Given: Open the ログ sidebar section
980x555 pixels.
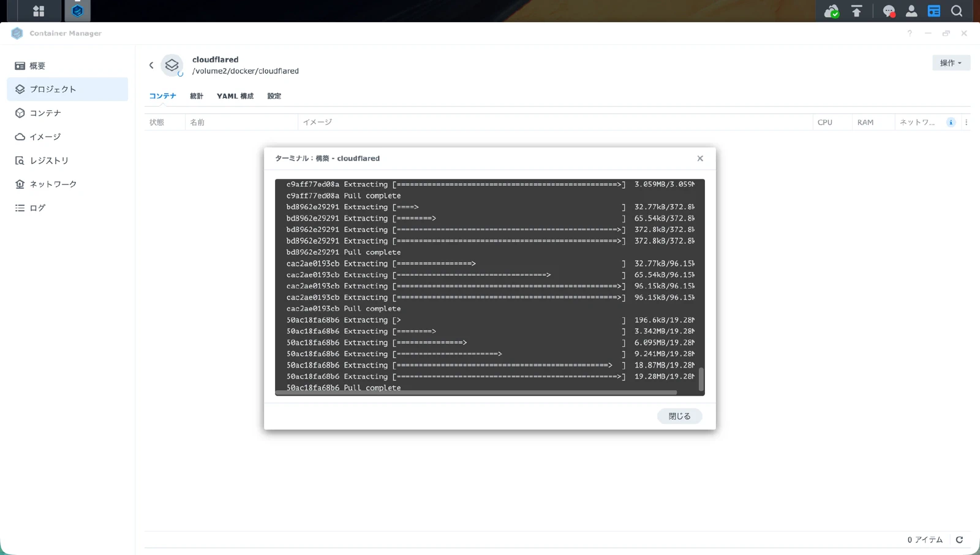Looking at the screenshot, I should tap(36, 208).
